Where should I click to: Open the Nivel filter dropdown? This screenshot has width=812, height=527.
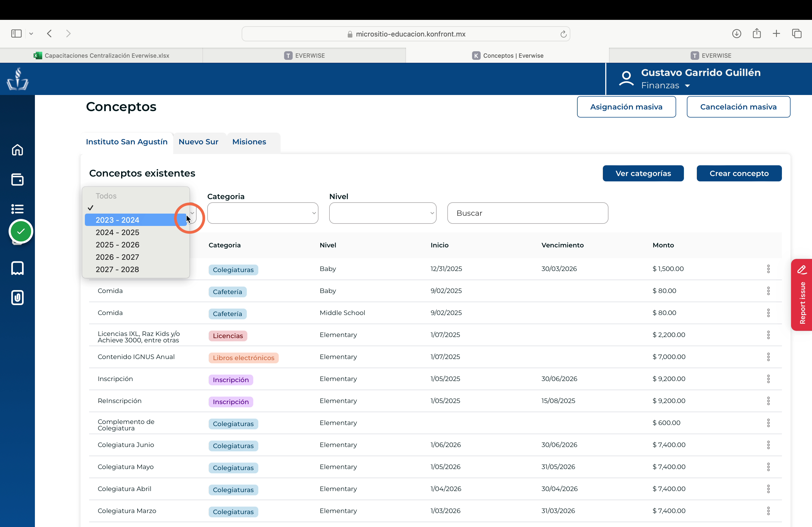coord(383,213)
